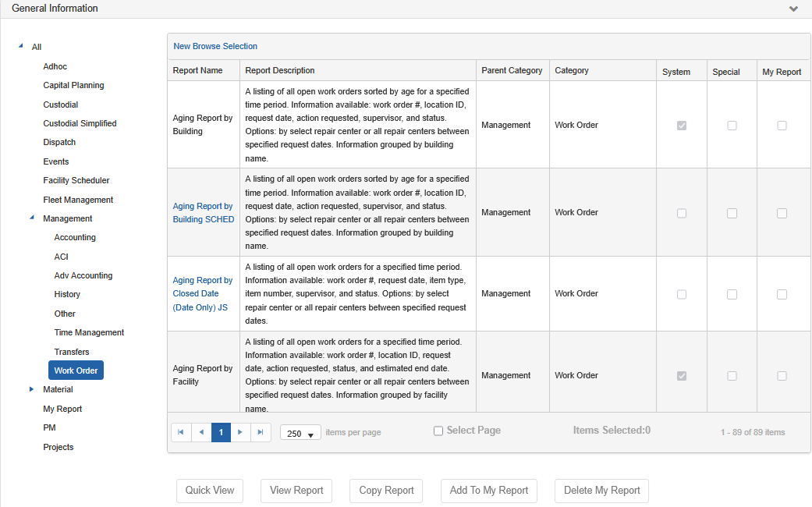
Task: Select My Report in the category tree
Action: click(62, 409)
